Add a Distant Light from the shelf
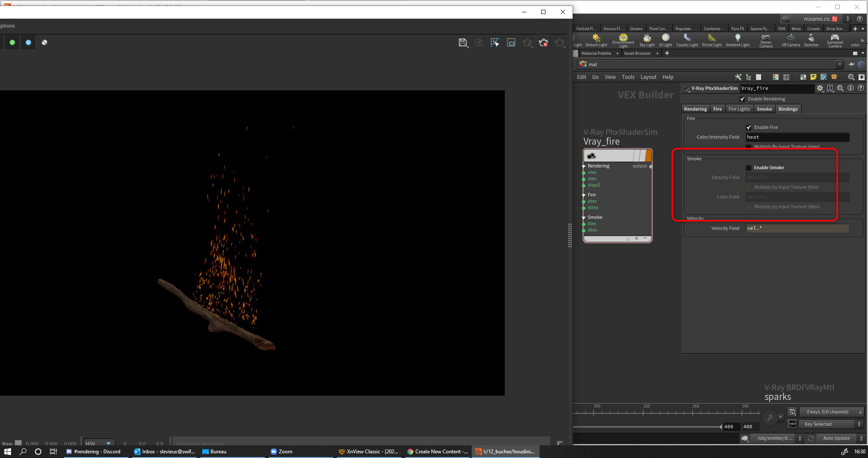 tap(596, 40)
